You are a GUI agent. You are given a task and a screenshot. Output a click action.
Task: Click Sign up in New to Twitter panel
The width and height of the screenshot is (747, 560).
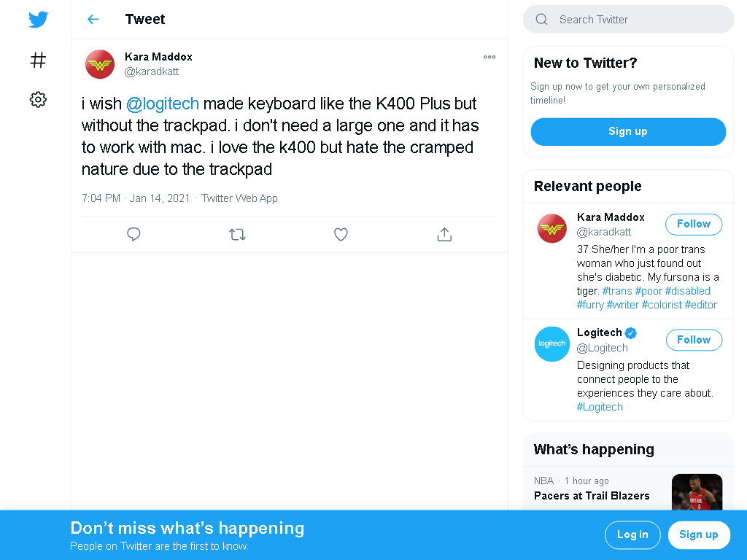(x=628, y=132)
